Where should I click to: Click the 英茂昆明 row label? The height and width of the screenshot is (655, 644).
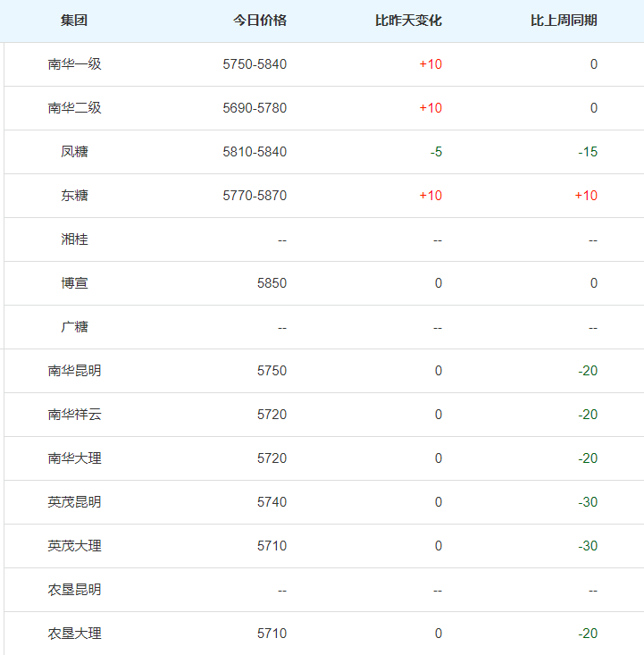(74, 502)
